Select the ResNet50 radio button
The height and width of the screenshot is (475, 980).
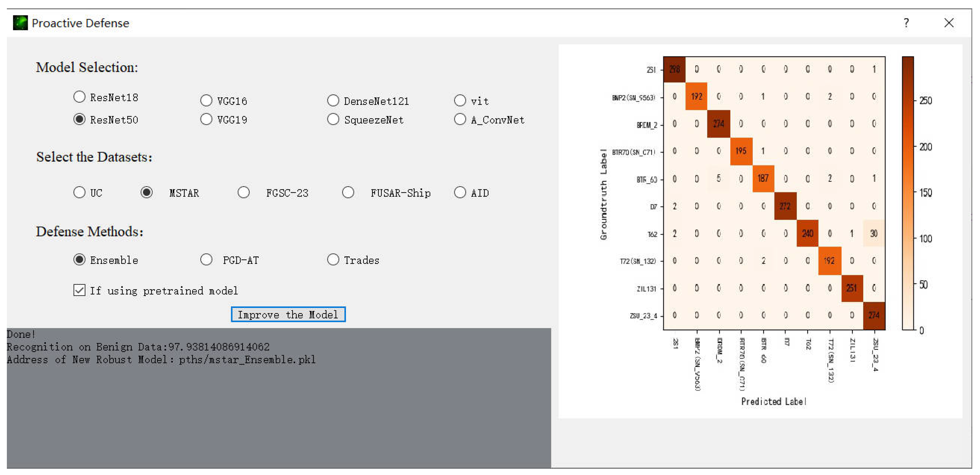pos(79,119)
